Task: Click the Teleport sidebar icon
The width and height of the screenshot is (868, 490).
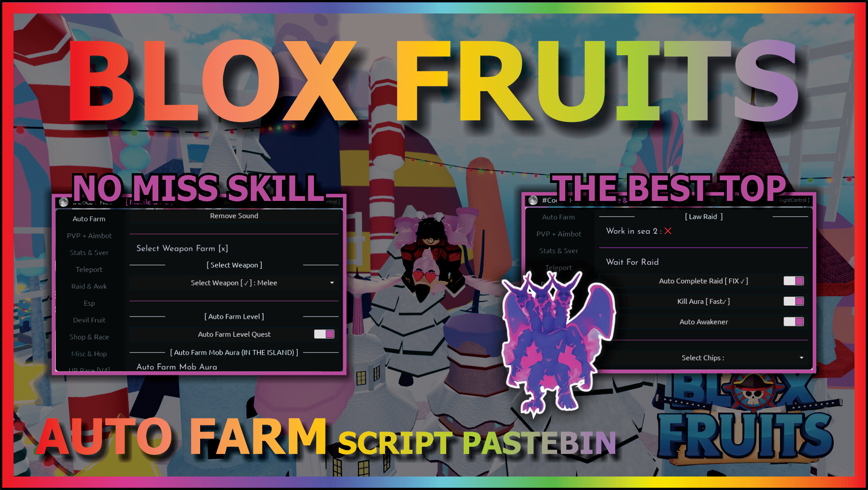Action: click(89, 269)
